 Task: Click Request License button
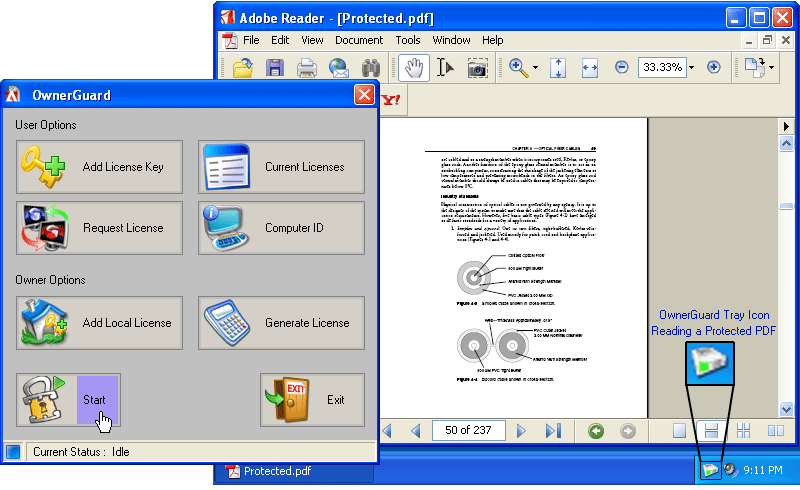click(x=99, y=228)
